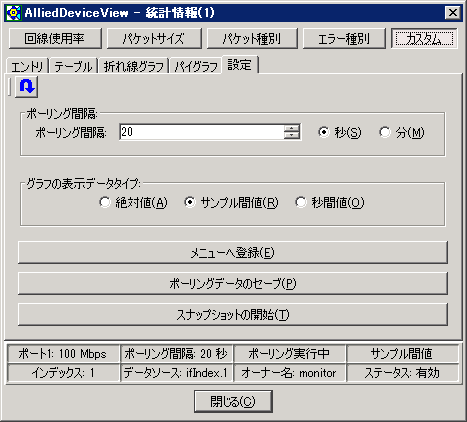Click the 閉じる(C) button
467x422 pixels.
[x=233, y=401]
